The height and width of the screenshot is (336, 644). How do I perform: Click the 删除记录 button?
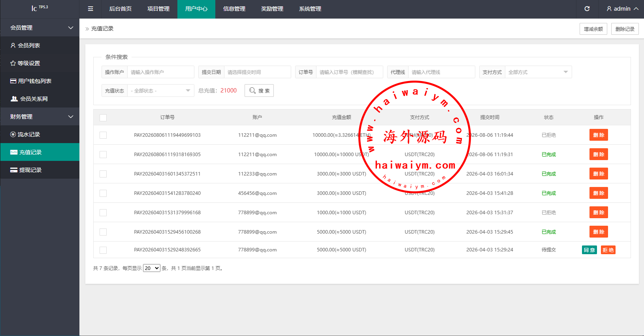(625, 29)
